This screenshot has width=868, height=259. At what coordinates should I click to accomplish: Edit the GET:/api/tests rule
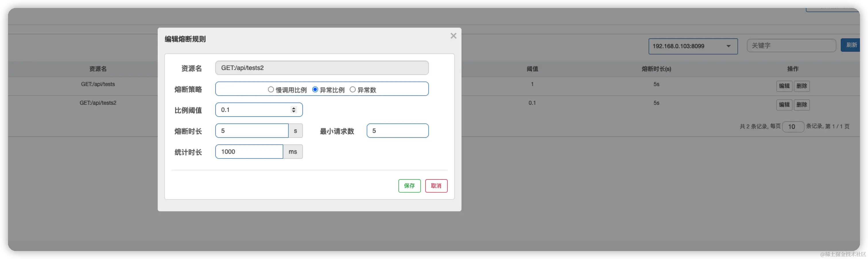(784, 86)
